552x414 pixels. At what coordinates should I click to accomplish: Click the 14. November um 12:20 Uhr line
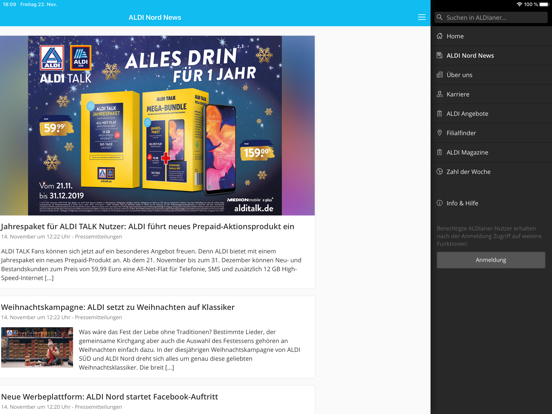(61, 407)
